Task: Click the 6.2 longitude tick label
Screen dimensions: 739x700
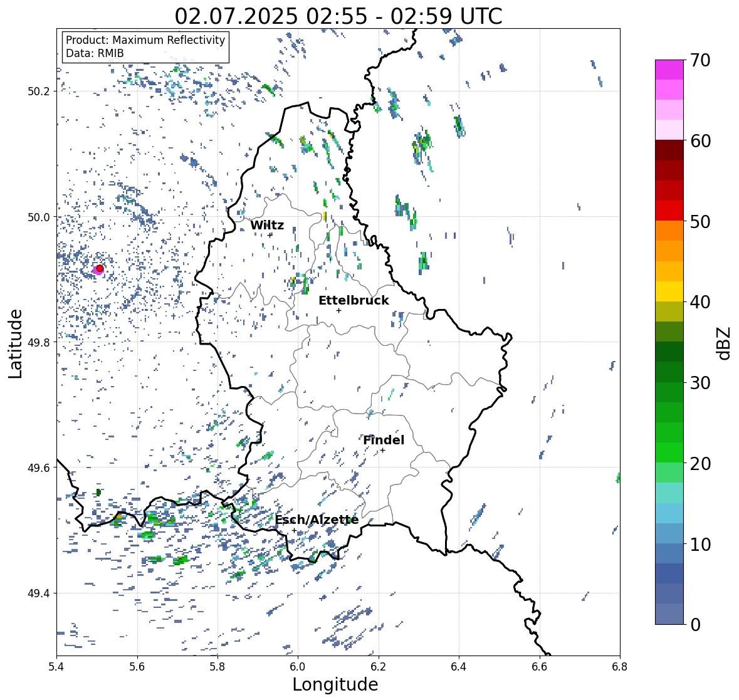Action: click(x=379, y=667)
